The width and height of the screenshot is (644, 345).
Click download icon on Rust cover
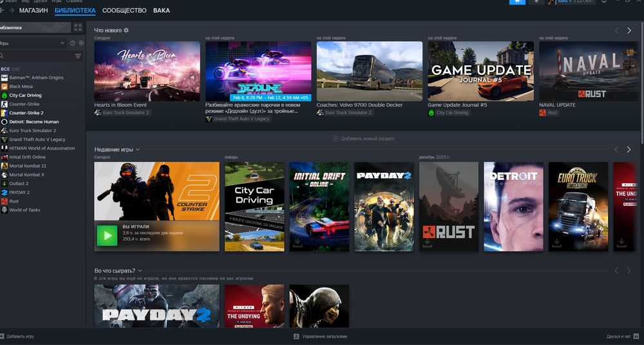(427, 243)
